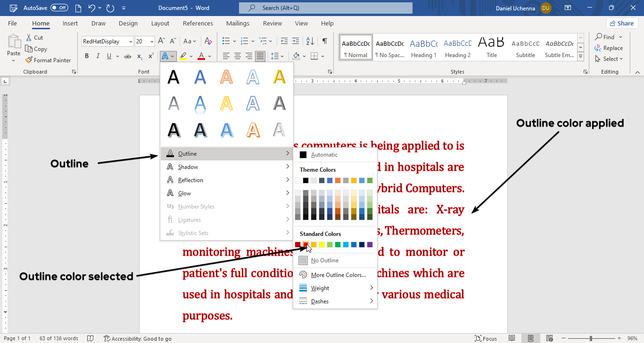Image resolution: width=644 pixels, height=343 pixels.
Task: Toggle Focus mode in status bar
Action: pyautogui.click(x=486, y=338)
